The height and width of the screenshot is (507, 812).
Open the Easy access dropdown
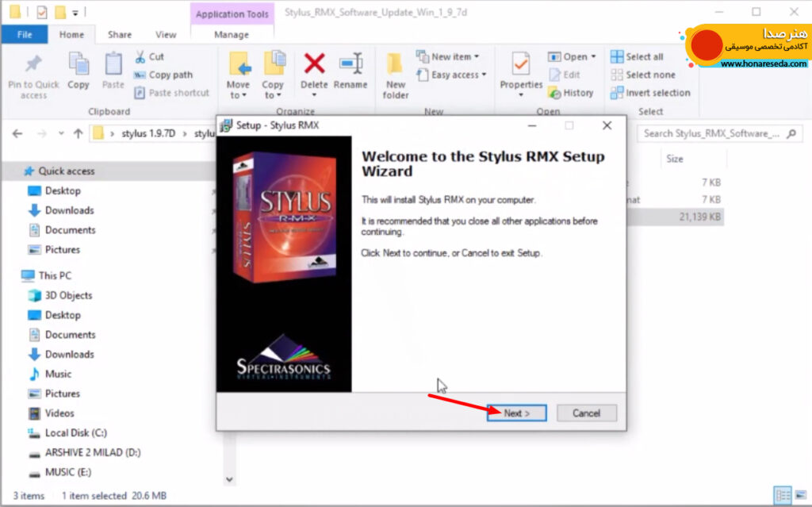[452, 75]
